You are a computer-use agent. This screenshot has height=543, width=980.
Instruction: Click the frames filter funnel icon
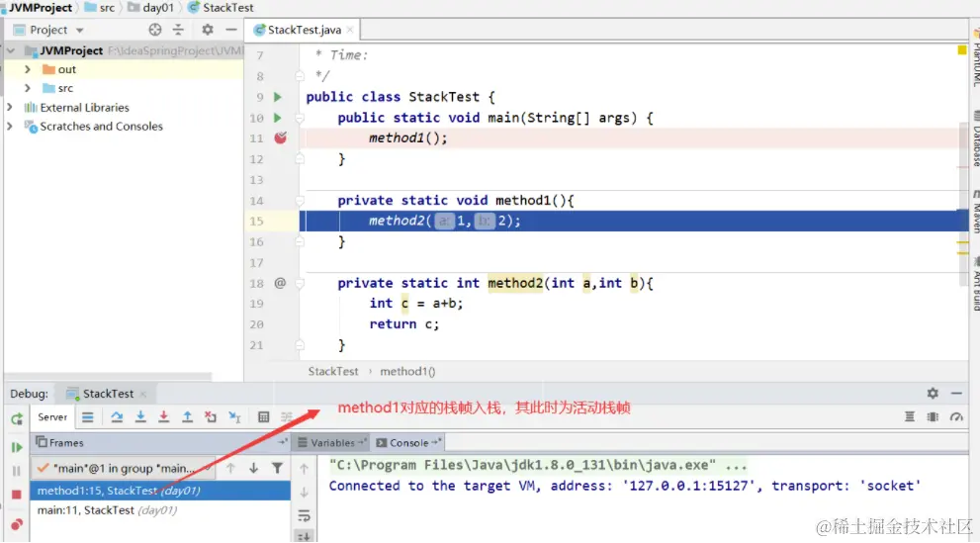coord(277,468)
